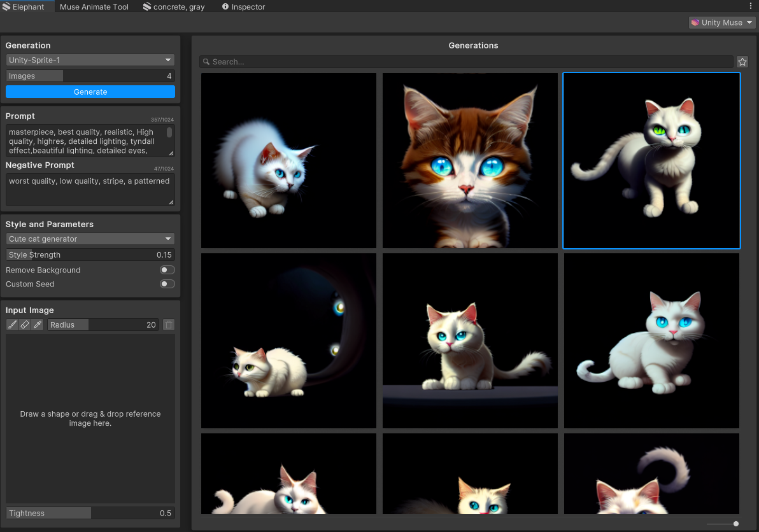Toggle Custom Seed switch
The height and width of the screenshot is (532, 759).
[167, 284]
